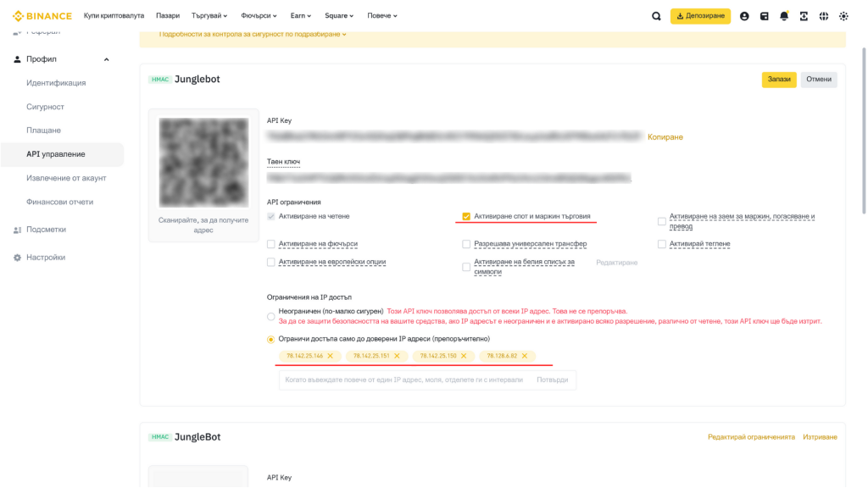Toggle the theme appearance icon
Viewport: 868px width, 488px height.
[843, 16]
